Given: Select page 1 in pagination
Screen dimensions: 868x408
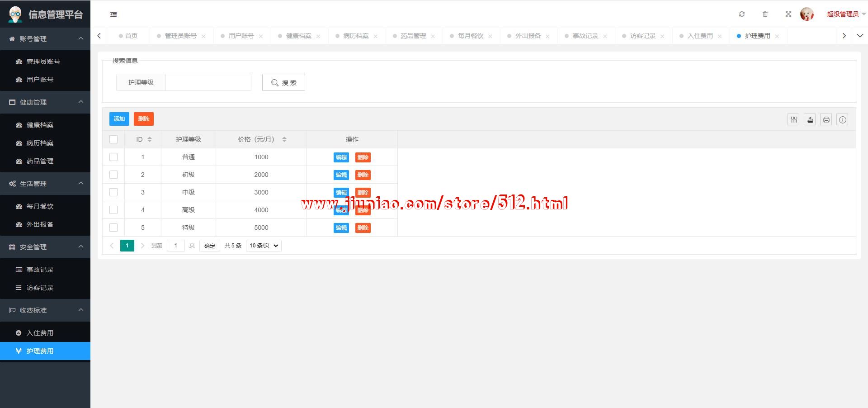Looking at the screenshot, I should [x=127, y=246].
